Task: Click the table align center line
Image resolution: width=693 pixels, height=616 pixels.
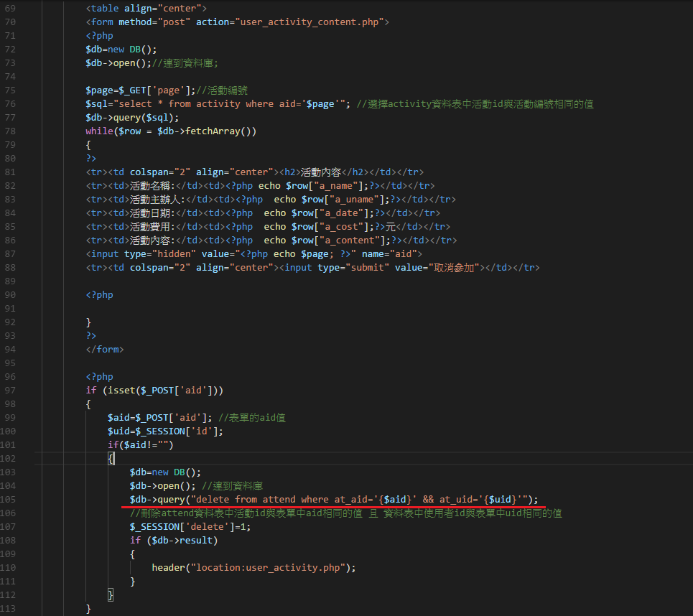Action: 146,9
